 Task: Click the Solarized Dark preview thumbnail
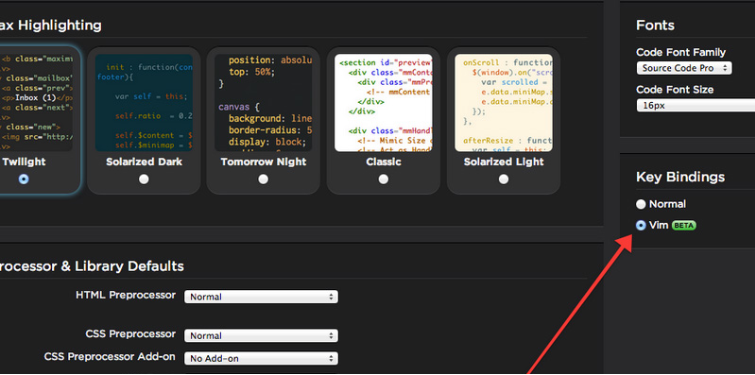[x=144, y=103]
